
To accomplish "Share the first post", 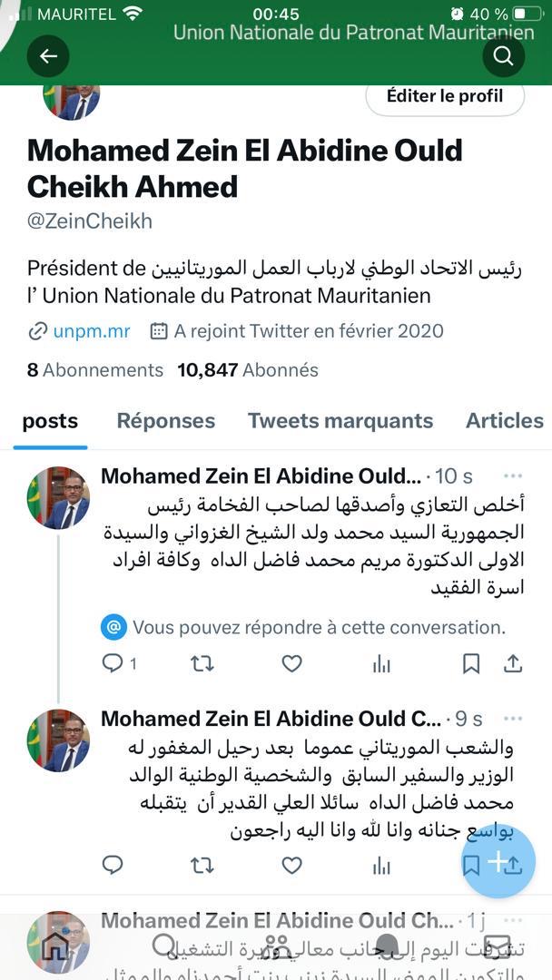I will tap(513, 664).
